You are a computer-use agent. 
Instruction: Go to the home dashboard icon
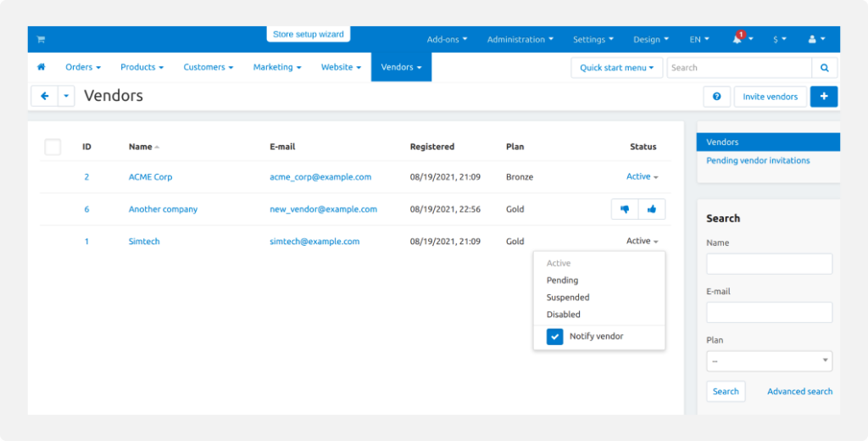(x=41, y=67)
